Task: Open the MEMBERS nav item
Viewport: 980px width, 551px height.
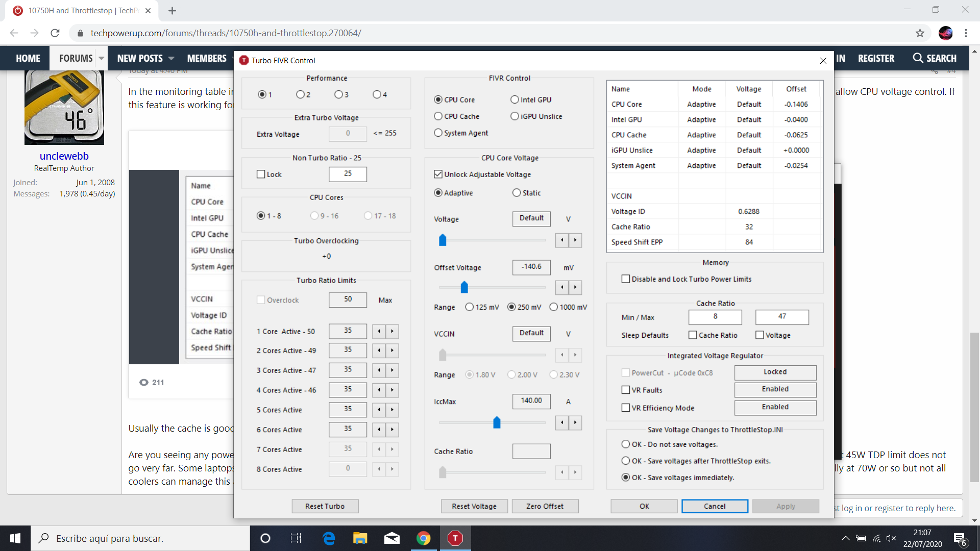Action: [207, 58]
